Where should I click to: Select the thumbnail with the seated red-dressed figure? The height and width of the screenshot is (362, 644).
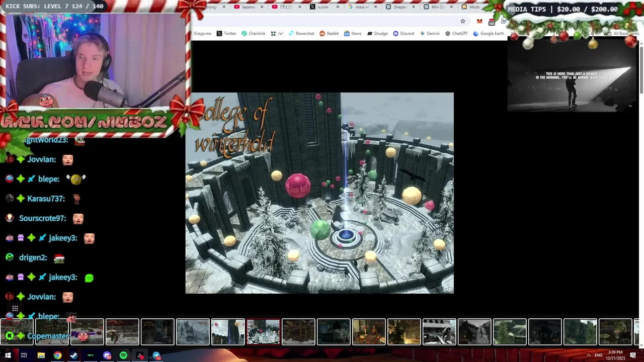[x=369, y=332]
